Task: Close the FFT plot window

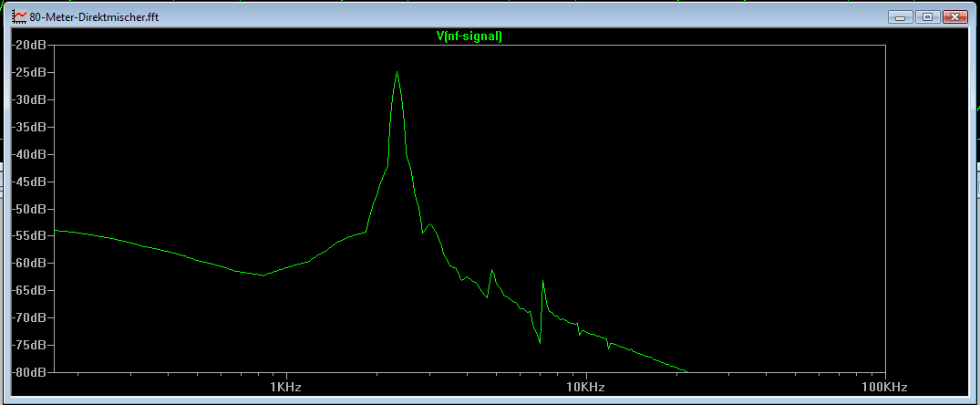Action: (954, 16)
